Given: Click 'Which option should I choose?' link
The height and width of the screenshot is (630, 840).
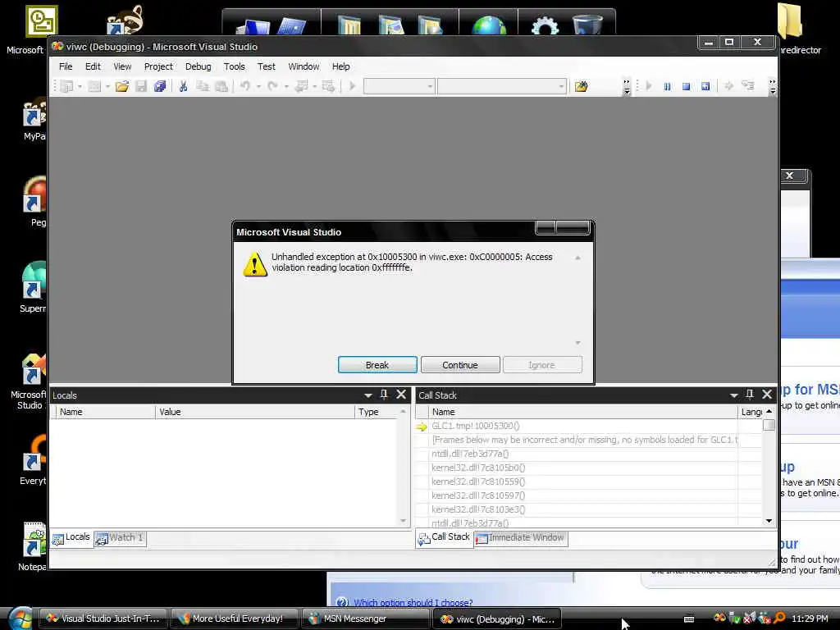Looking at the screenshot, I should click(x=413, y=603).
